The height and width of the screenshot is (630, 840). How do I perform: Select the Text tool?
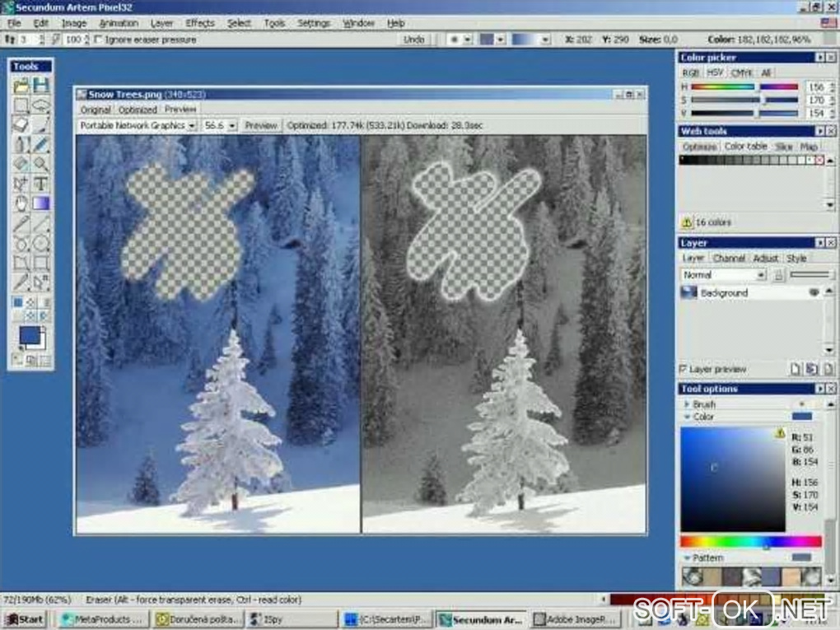(x=40, y=184)
